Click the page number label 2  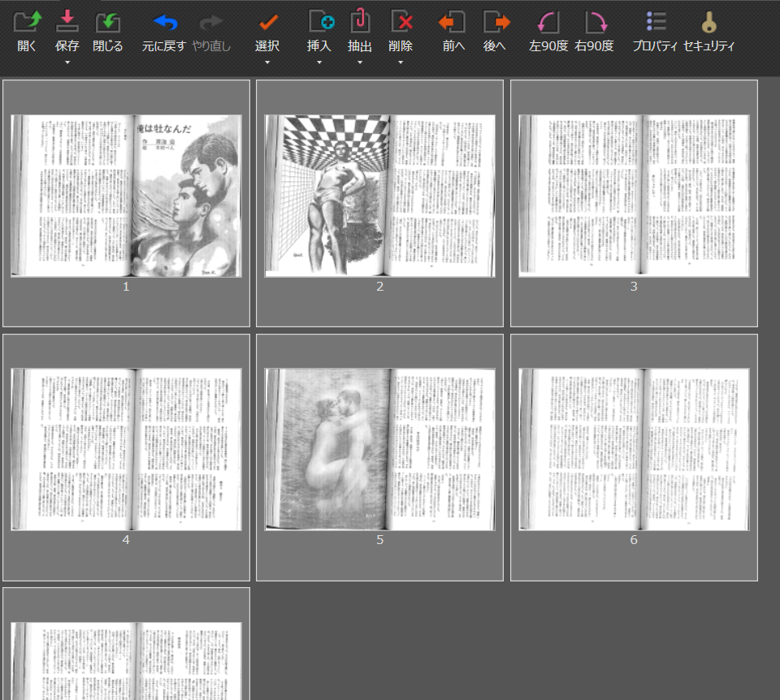pyautogui.click(x=379, y=287)
